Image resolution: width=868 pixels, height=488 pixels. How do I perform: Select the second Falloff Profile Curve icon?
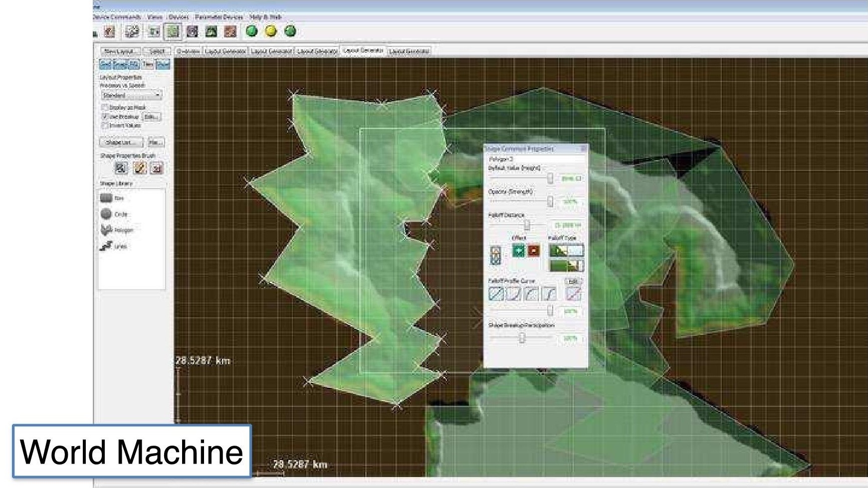tap(513, 294)
